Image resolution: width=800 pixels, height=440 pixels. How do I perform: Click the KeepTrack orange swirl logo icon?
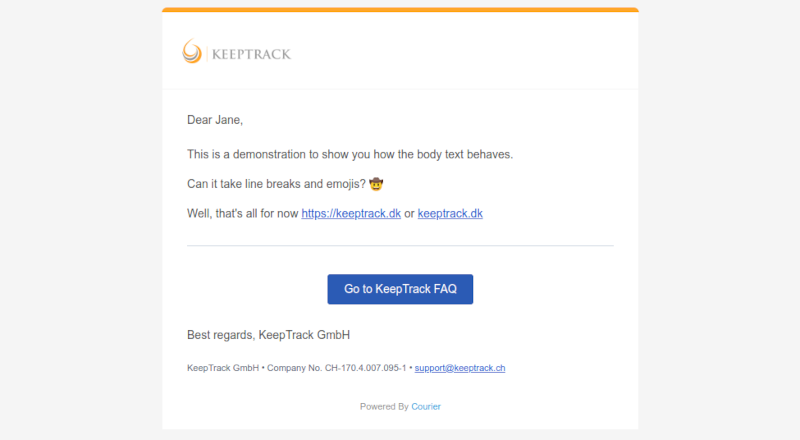coord(192,51)
